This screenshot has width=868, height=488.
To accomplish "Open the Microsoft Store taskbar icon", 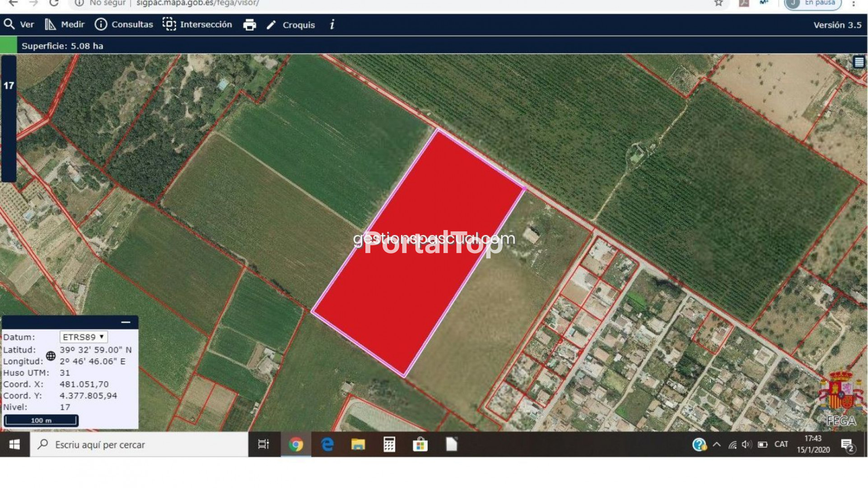I will click(420, 445).
